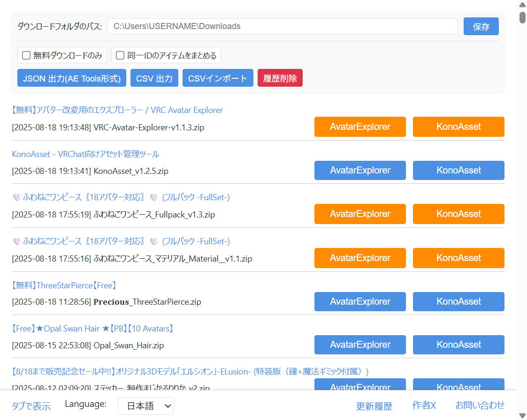Edit the download folder path field
527x420 pixels.
(x=282, y=26)
